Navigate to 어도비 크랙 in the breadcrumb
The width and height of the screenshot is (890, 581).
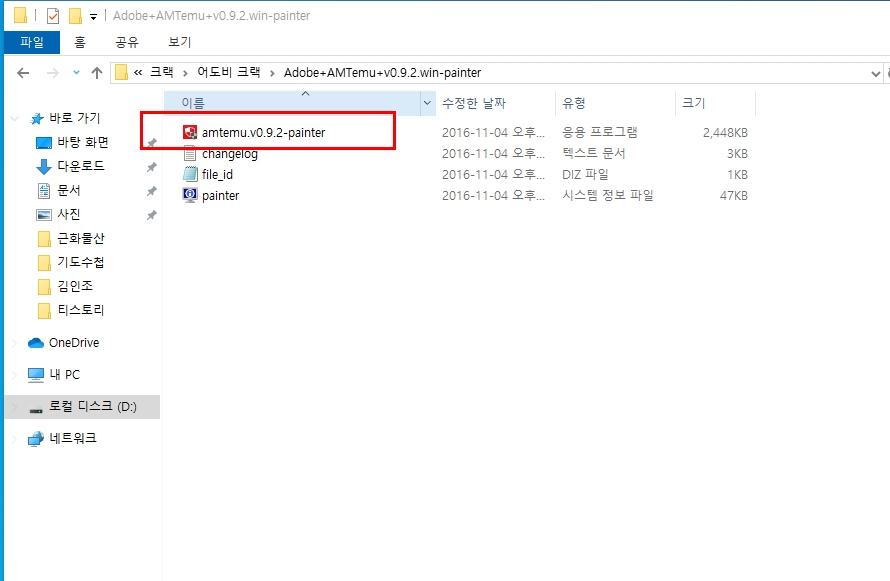click(x=229, y=73)
